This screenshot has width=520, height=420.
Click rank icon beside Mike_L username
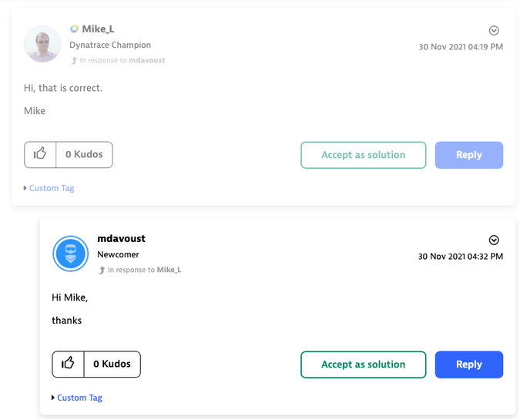tap(75, 29)
